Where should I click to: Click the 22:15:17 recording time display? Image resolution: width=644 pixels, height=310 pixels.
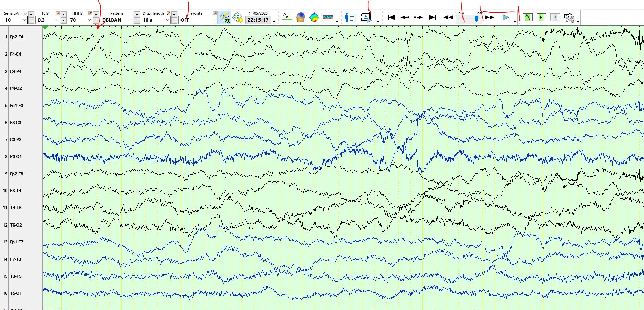click(258, 20)
